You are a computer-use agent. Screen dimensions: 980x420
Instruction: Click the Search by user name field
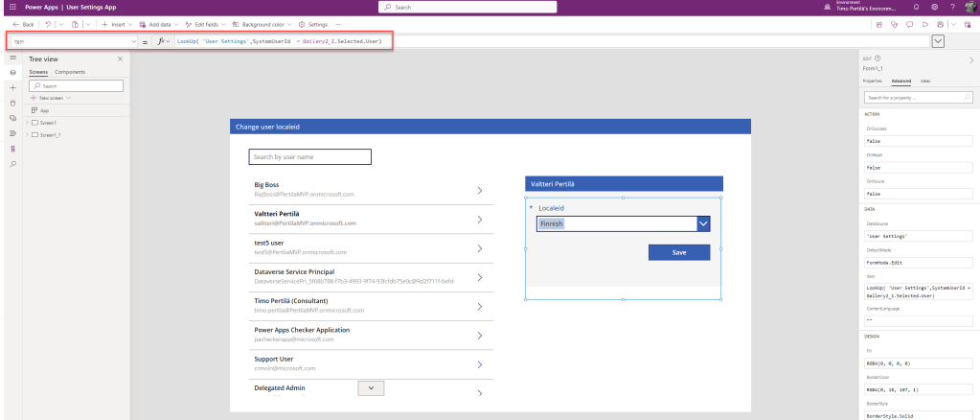309,156
